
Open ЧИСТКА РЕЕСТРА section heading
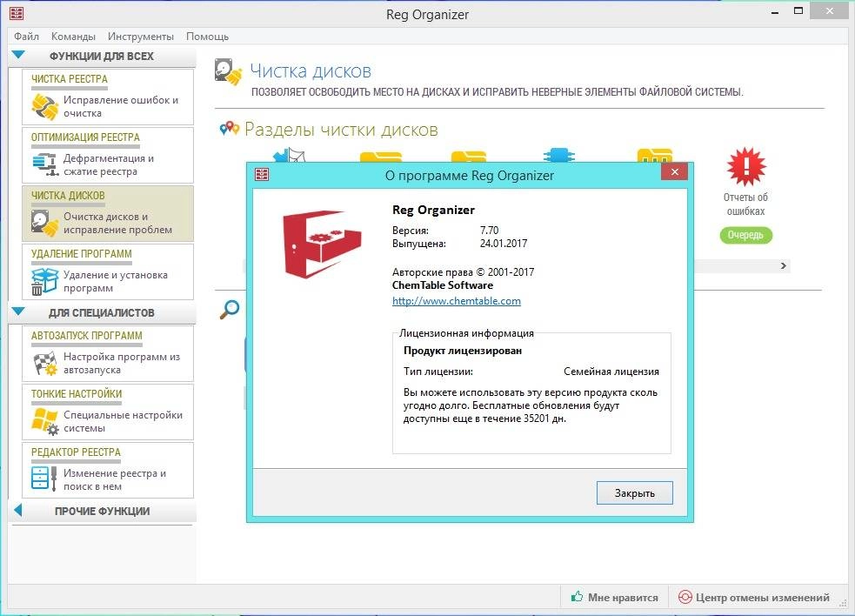[x=70, y=79]
